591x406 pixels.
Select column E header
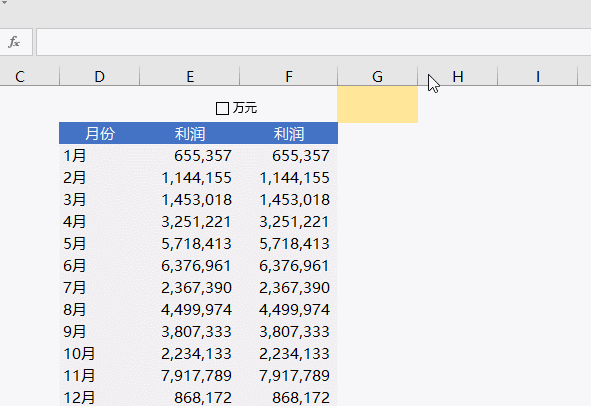(x=190, y=77)
